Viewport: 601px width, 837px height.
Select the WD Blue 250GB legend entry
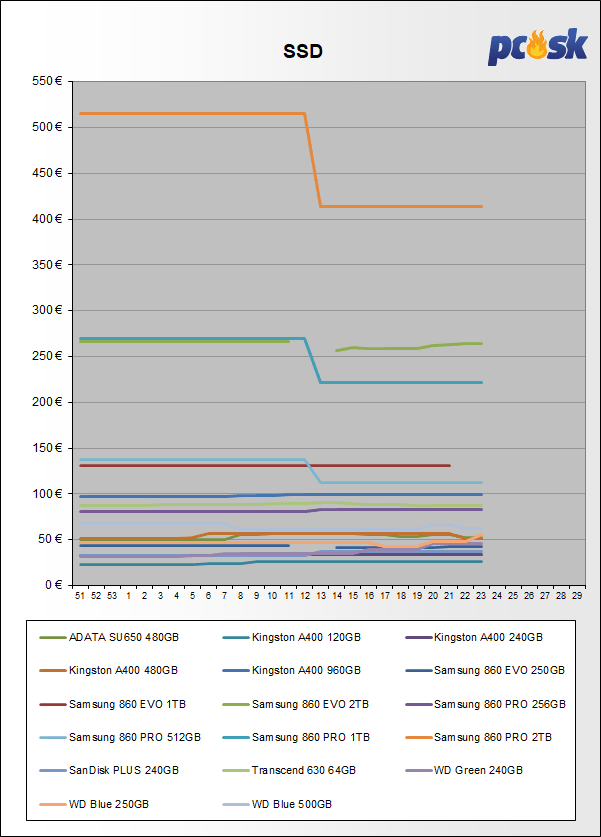click(94, 804)
